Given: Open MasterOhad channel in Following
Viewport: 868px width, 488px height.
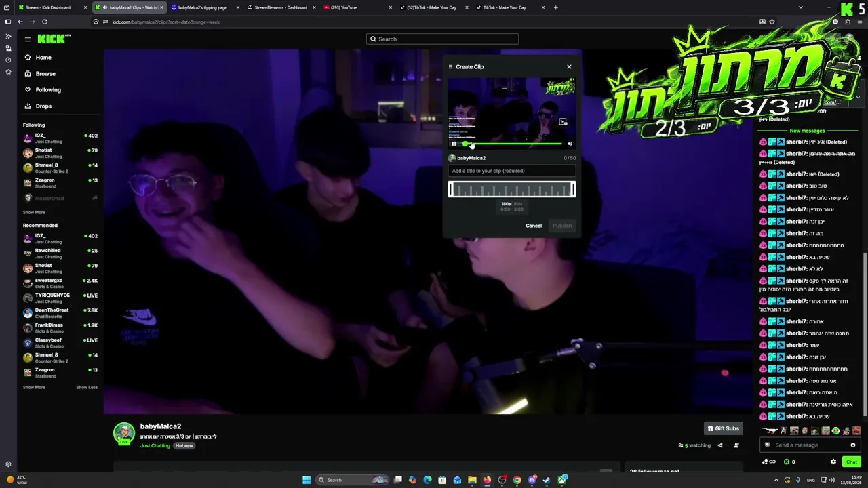Looking at the screenshot, I should (x=60, y=198).
